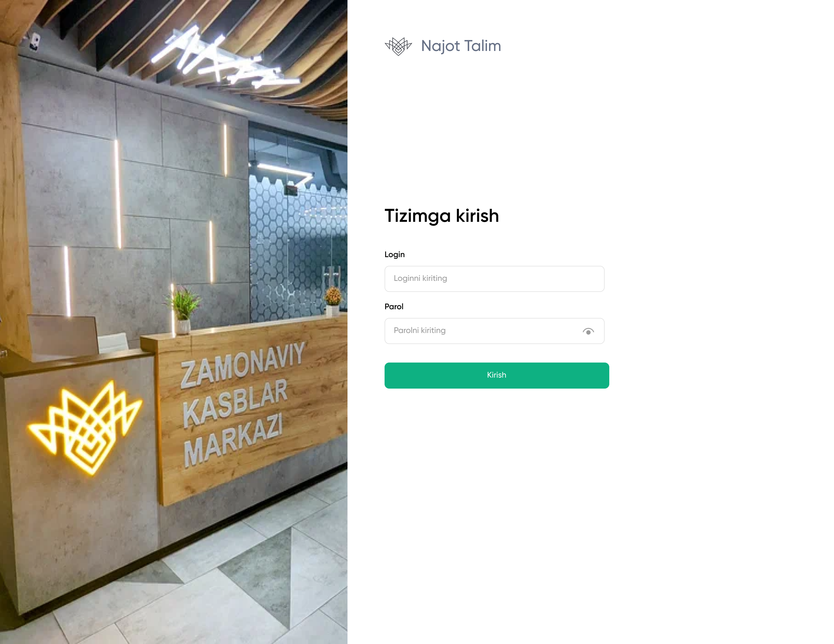Click the green Kirish button
Viewport: 834px width, 644px height.
click(x=496, y=375)
